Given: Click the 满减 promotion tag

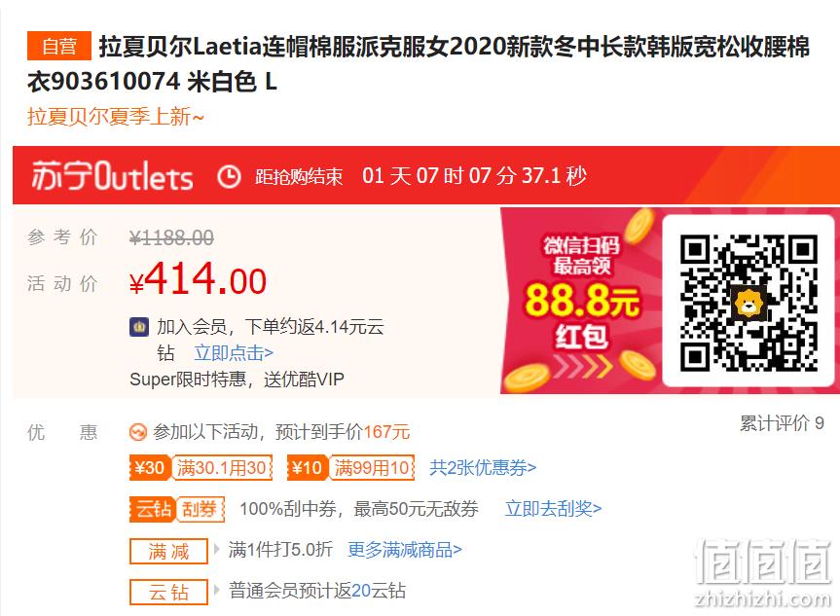Looking at the screenshot, I should click(x=168, y=551).
